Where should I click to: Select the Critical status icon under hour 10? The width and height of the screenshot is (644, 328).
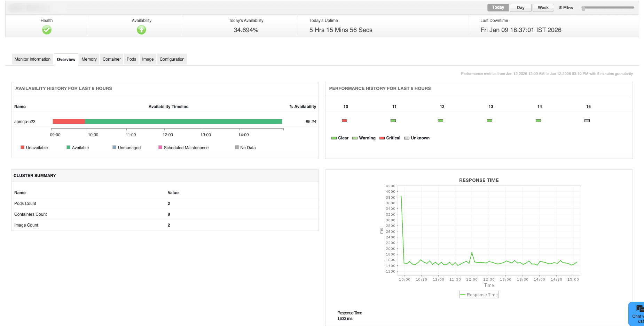click(x=344, y=120)
